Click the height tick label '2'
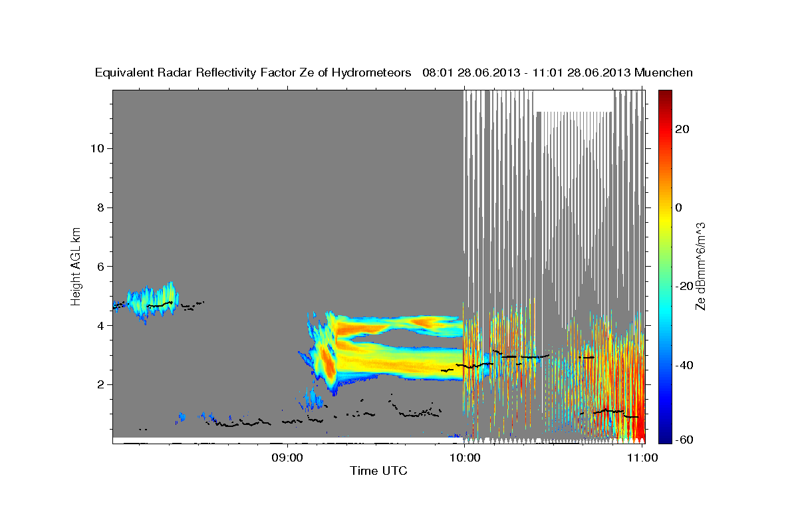This screenshot has width=798, height=532. (x=101, y=384)
